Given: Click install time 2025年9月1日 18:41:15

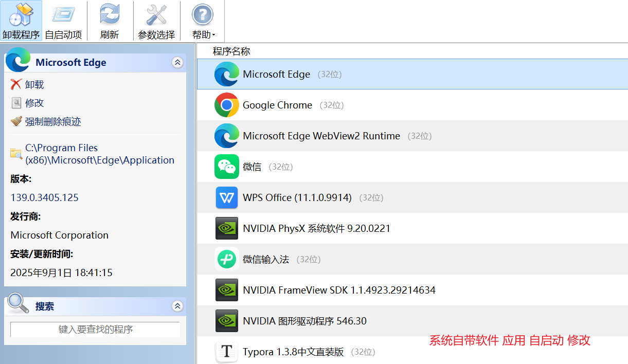Looking at the screenshot, I should tap(61, 272).
